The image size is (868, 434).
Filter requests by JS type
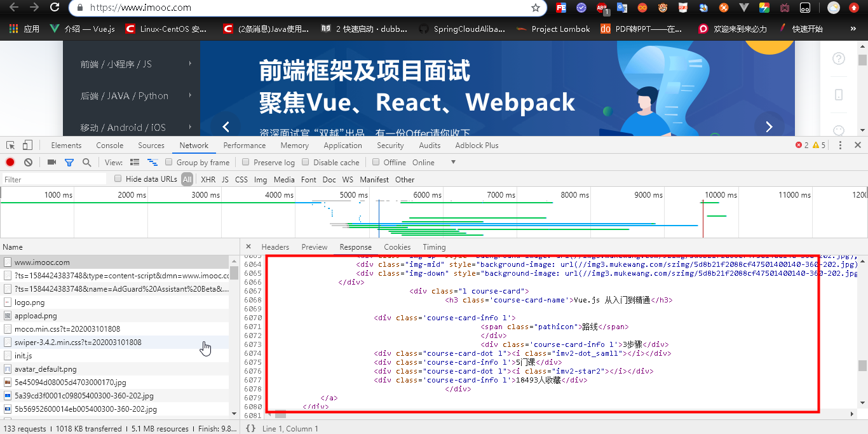pyautogui.click(x=225, y=180)
